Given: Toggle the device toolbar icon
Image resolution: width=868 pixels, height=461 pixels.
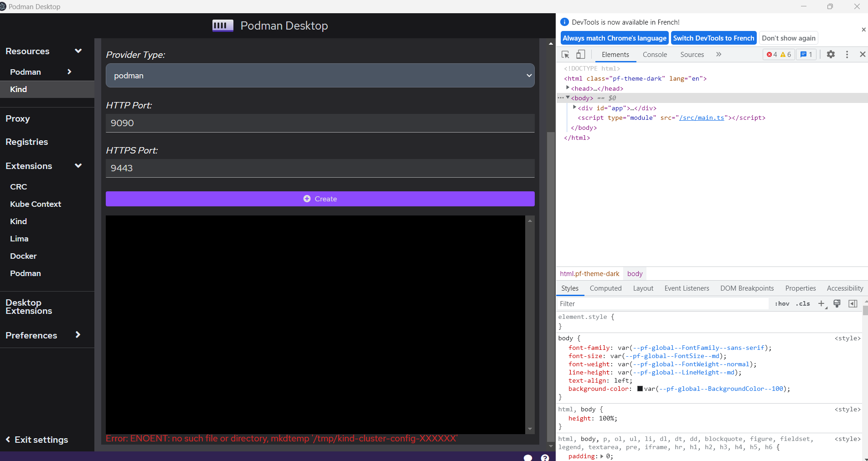Looking at the screenshot, I should (580, 54).
